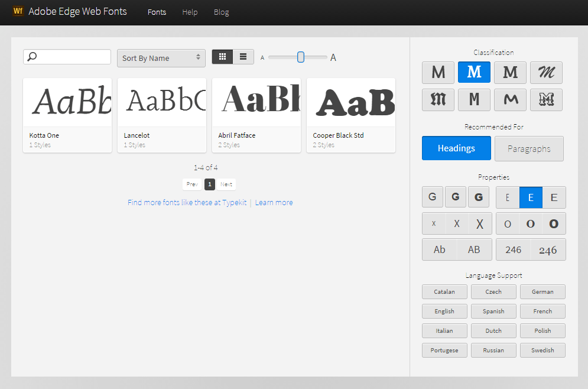Image resolution: width=588 pixels, height=389 pixels.
Task: Switch to grid view icon
Action: tap(222, 57)
